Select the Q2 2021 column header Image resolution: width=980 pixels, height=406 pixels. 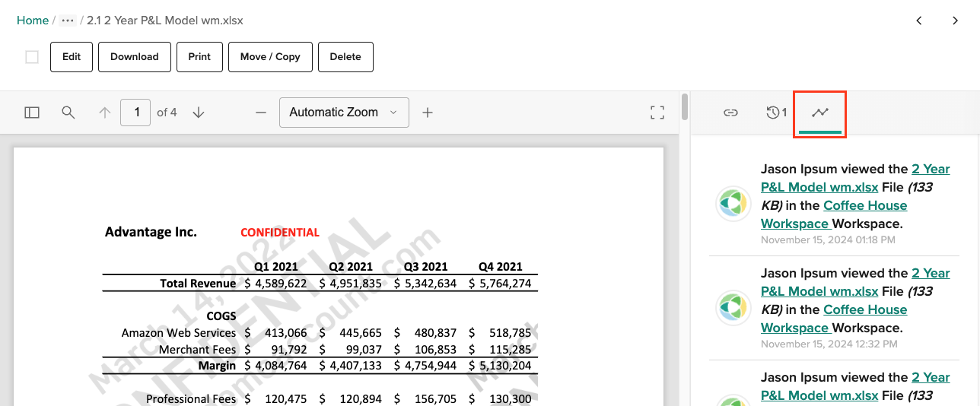tap(351, 266)
